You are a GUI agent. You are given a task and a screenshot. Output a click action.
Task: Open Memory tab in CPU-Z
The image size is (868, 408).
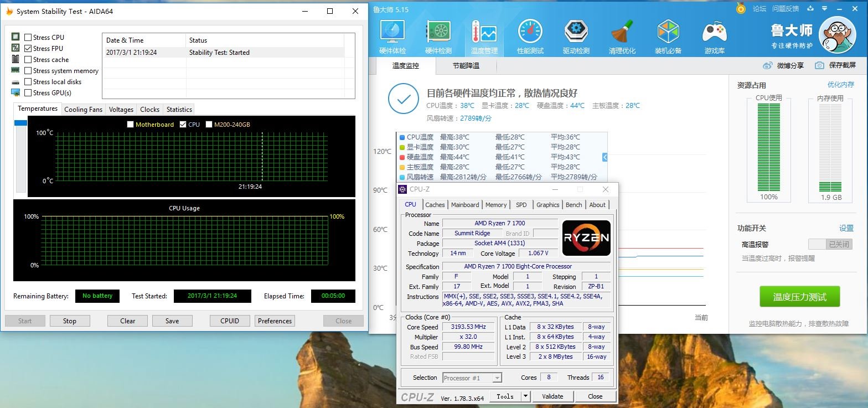click(x=496, y=205)
